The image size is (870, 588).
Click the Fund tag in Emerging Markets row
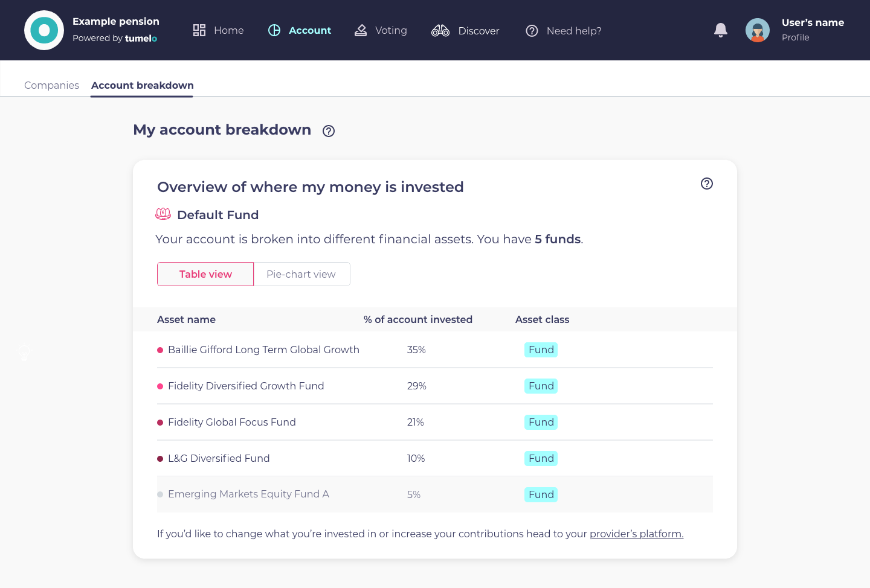[x=541, y=494]
